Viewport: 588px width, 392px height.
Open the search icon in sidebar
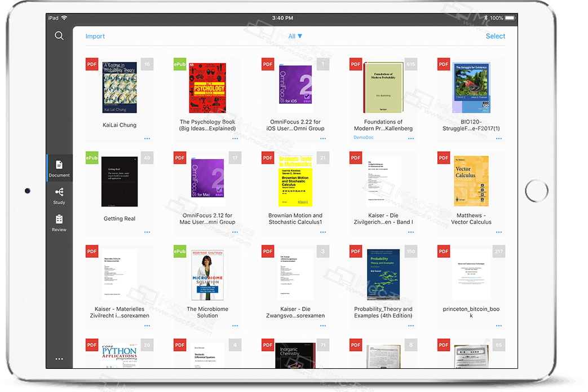click(59, 36)
